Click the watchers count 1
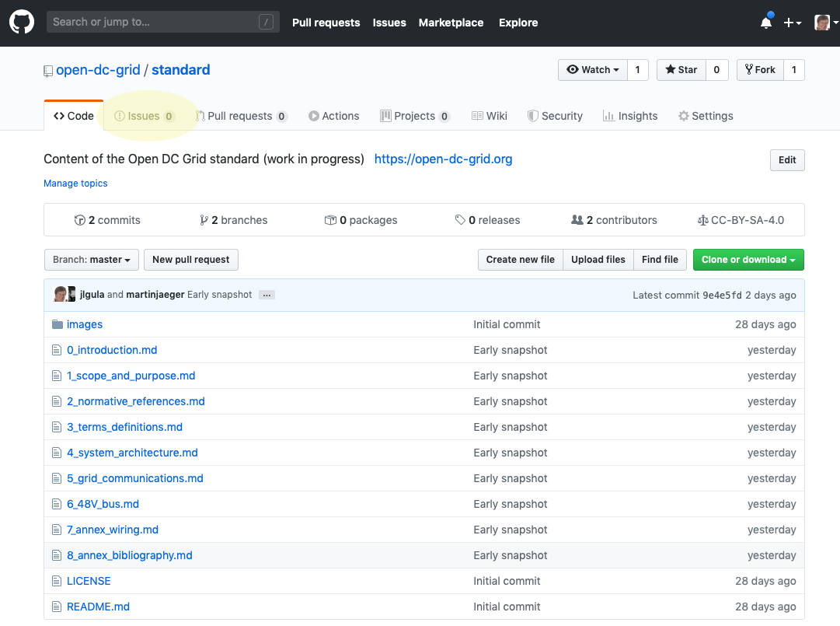The height and width of the screenshot is (626, 840). tap(637, 70)
